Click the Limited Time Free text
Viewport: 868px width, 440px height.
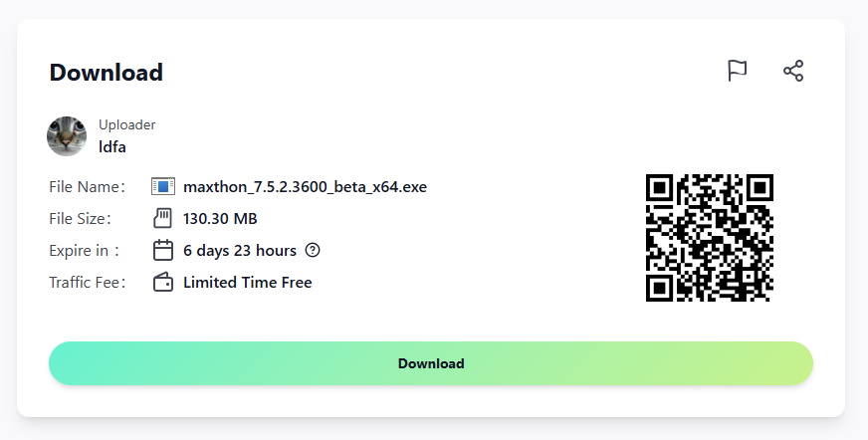click(x=248, y=282)
